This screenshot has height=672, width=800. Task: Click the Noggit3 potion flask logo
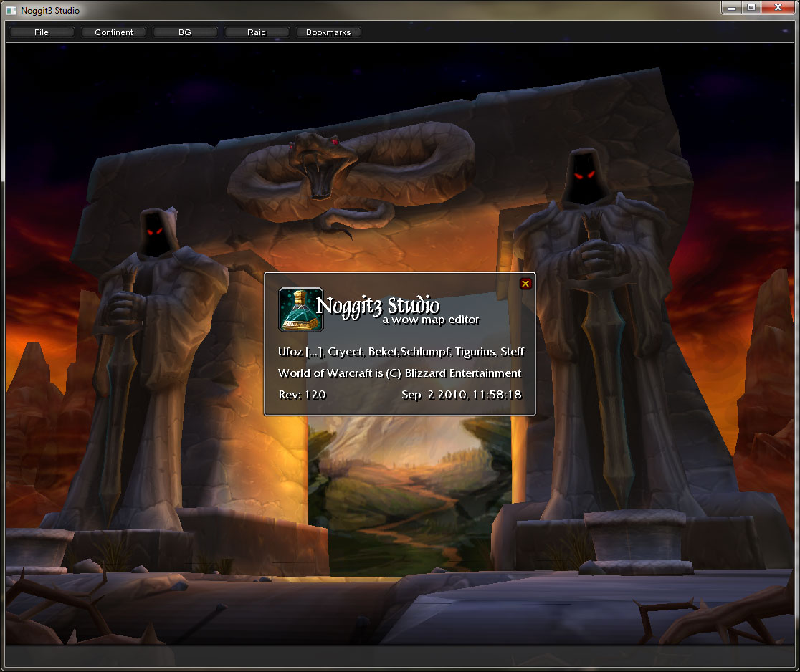pyautogui.click(x=301, y=309)
